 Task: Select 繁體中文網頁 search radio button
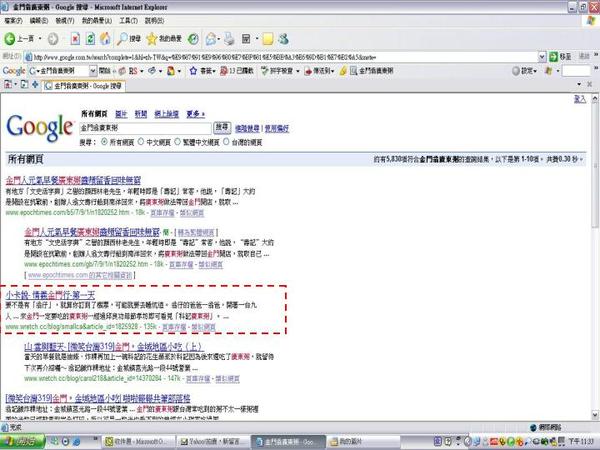tap(177, 142)
